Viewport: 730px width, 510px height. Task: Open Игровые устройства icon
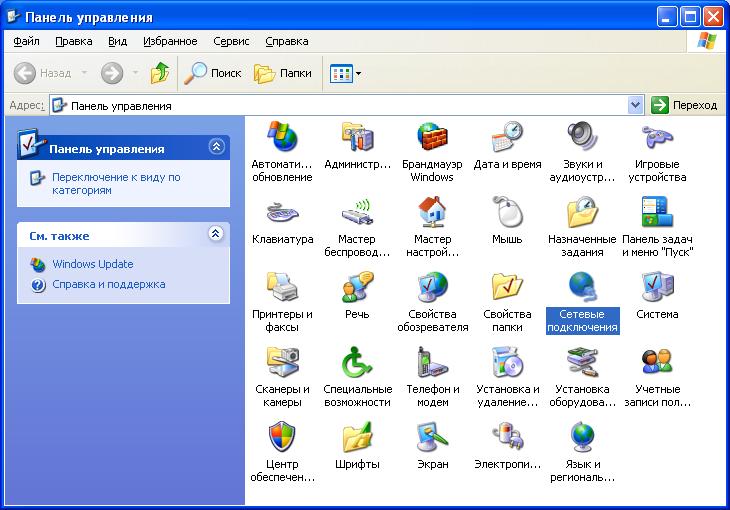pos(657,136)
